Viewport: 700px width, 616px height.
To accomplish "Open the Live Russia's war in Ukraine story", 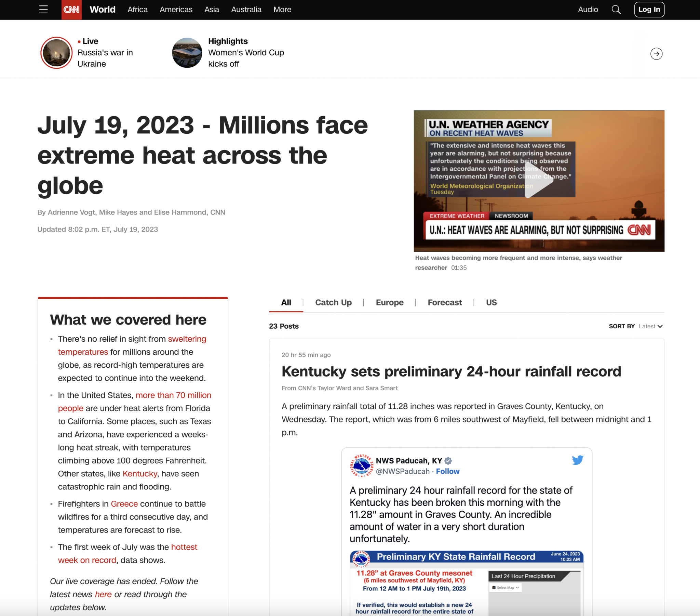I will coord(105,52).
